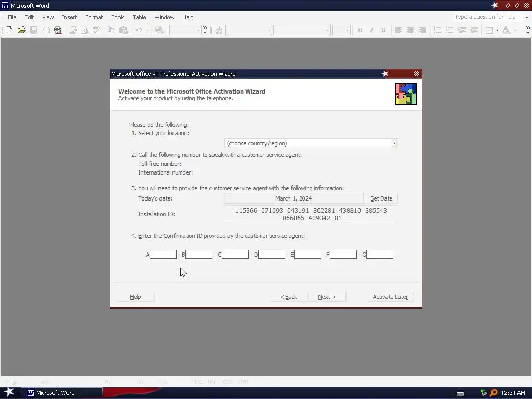Click Increase Indent icon
The image size is (532, 399).
tap(474, 30)
